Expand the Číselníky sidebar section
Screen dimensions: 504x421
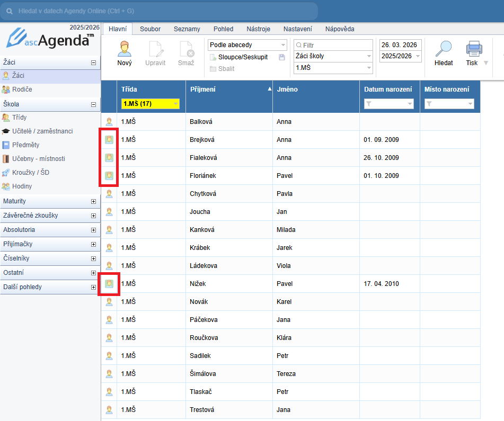(93, 259)
